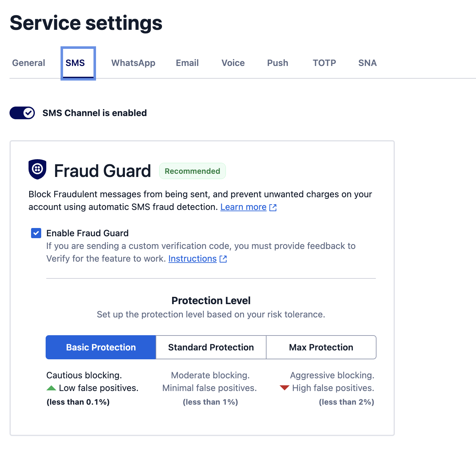Screen dimensions: 476x463
Task: Disable the SMS Channel toggle
Action: (x=22, y=113)
